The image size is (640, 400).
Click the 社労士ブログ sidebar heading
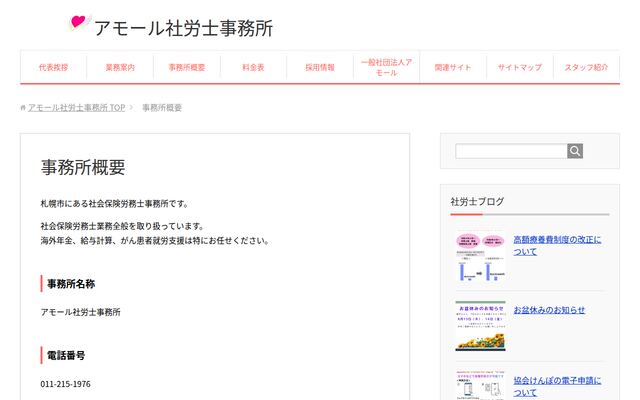point(477,201)
